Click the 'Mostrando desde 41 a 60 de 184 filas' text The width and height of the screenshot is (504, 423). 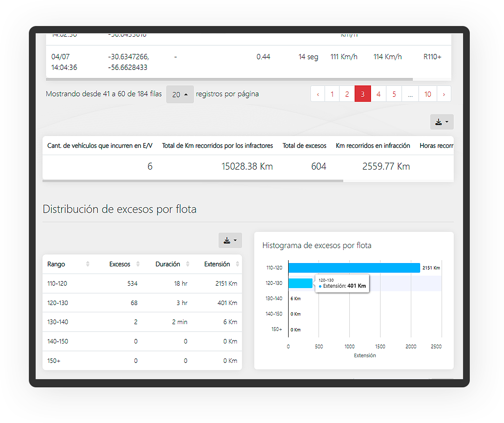pos(104,94)
